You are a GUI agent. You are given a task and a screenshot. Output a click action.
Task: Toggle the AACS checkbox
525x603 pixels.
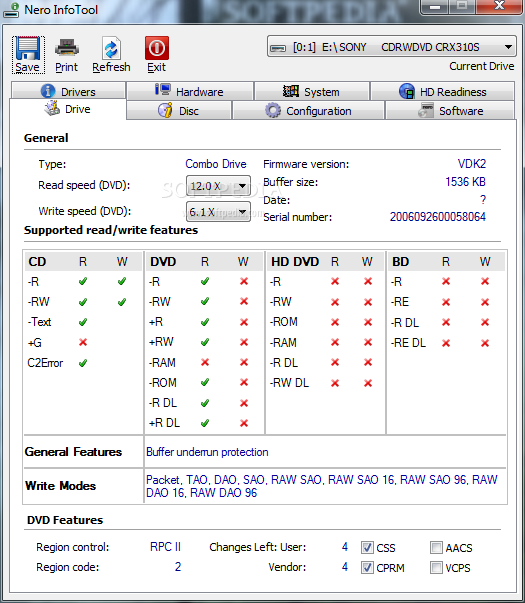(436, 547)
